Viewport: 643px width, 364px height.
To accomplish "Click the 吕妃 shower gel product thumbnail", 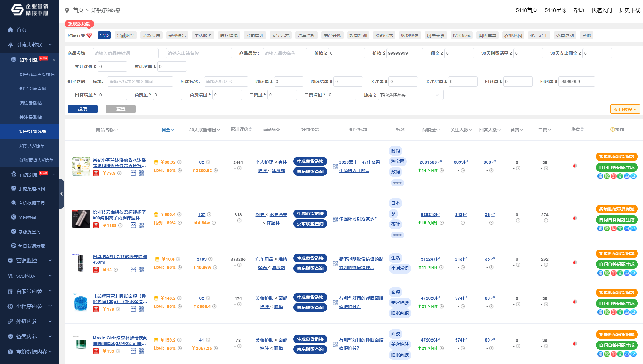I will [x=81, y=166].
